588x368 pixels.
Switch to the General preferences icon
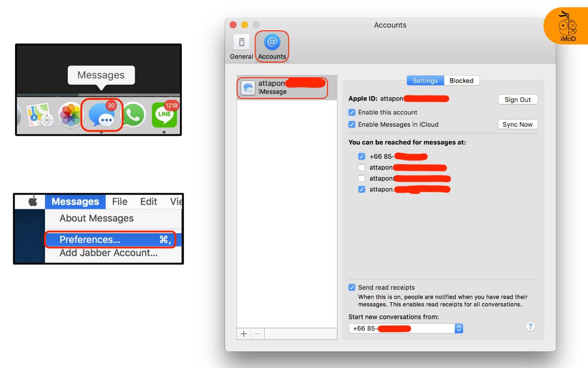point(241,46)
